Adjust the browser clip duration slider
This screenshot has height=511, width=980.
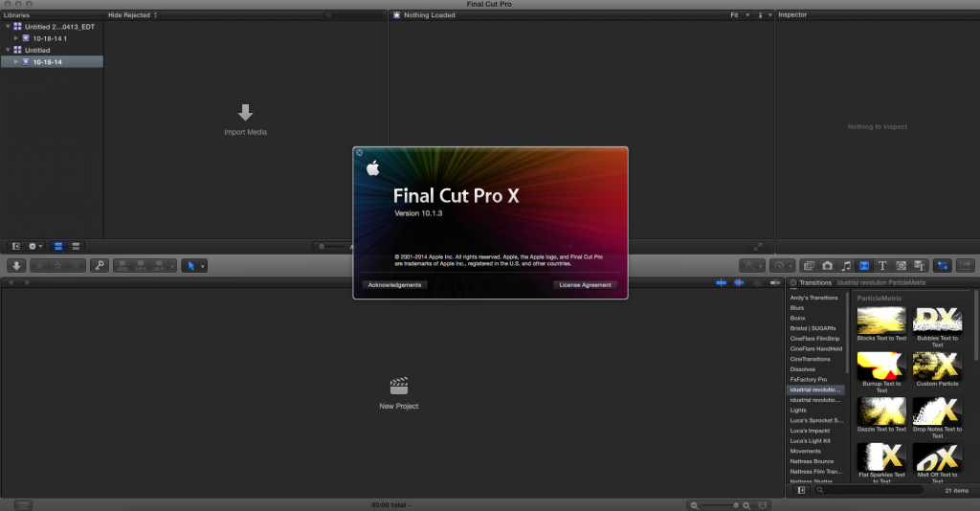pos(332,247)
